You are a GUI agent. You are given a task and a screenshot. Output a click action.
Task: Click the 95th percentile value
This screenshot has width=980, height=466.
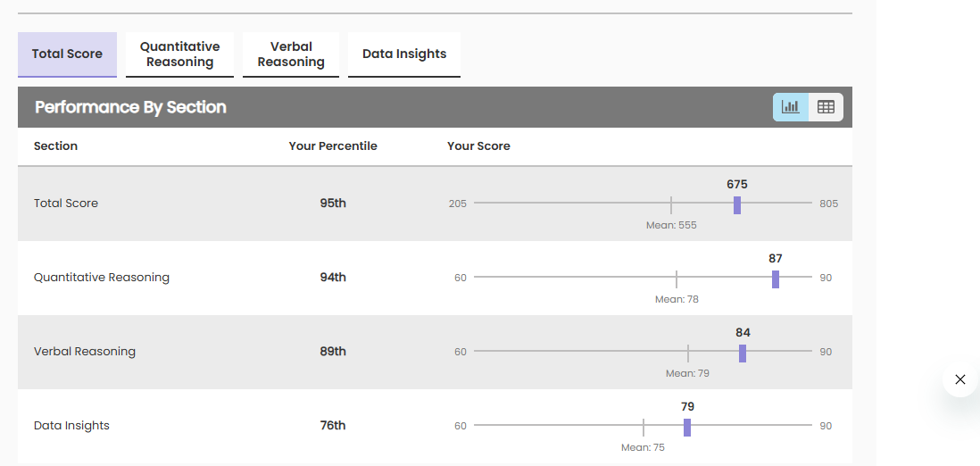(x=333, y=204)
